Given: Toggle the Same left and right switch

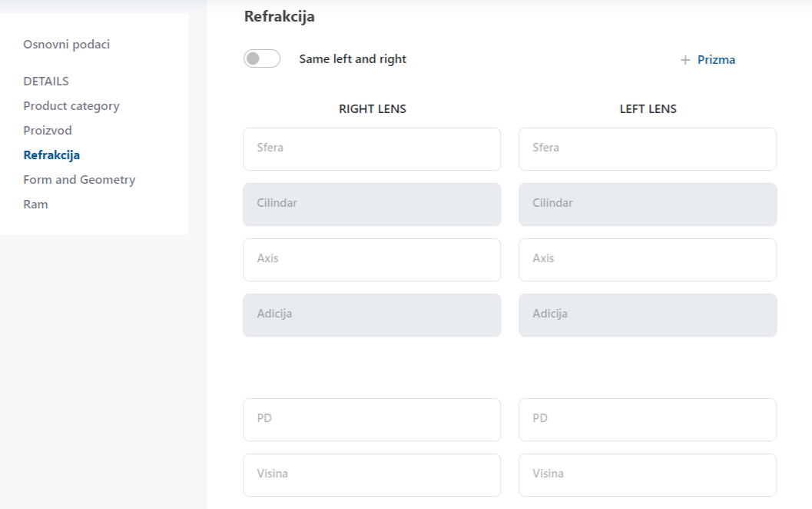Looking at the screenshot, I should 262,59.
